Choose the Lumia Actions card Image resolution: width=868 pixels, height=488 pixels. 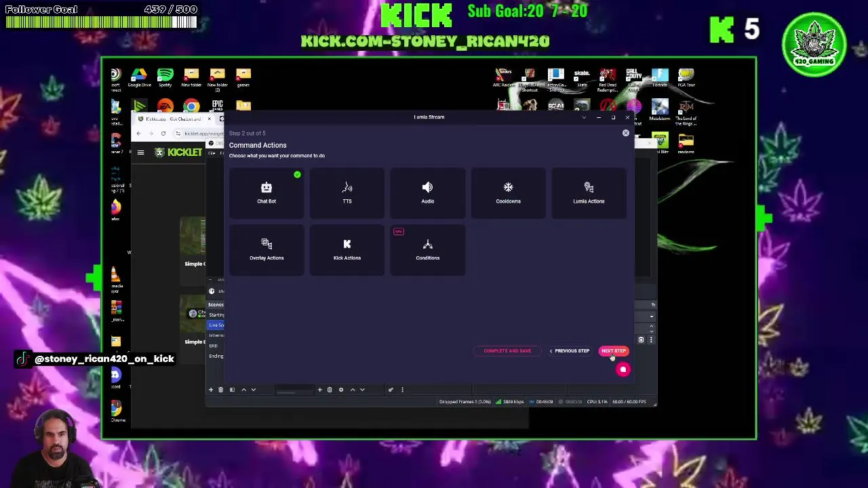pyautogui.click(x=589, y=194)
